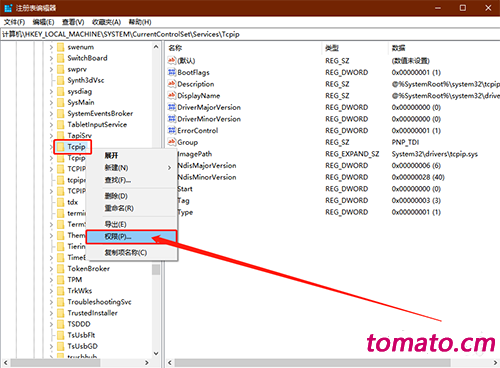Choose 查找(F)... in context menu
The width and height of the screenshot is (500, 368).
131,180
